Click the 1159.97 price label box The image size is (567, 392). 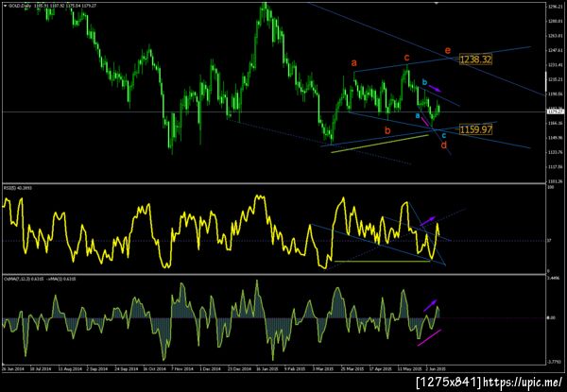475,129
